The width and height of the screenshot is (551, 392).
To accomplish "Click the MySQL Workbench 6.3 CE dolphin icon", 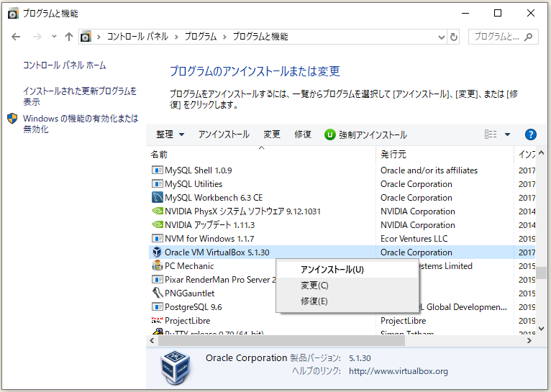I will (x=157, y=197).
